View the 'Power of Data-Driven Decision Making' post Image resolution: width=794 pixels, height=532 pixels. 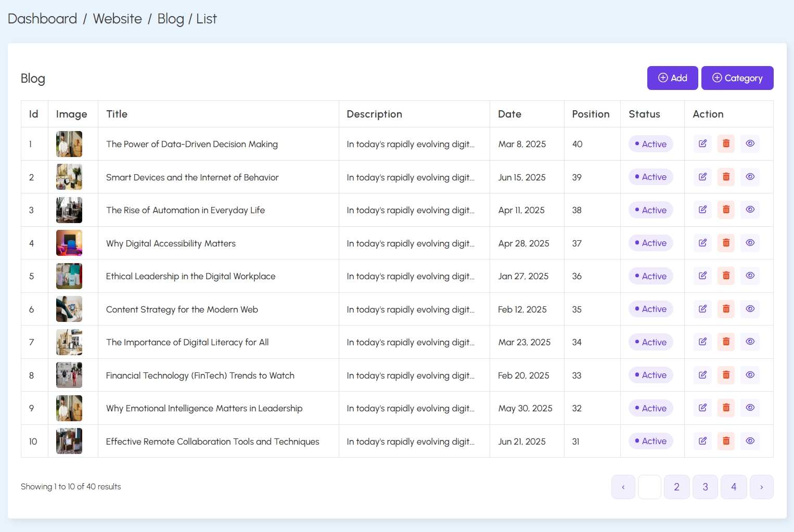[750, 144]
